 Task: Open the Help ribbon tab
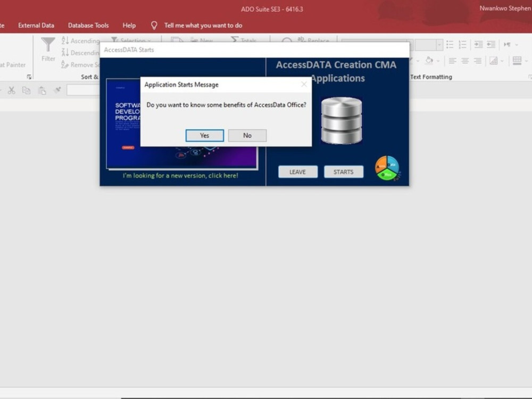click(129, 26)
